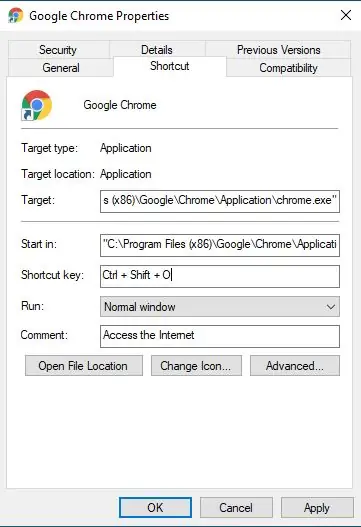
Task: Select the Shortcut tab
Action: (169, 66)
